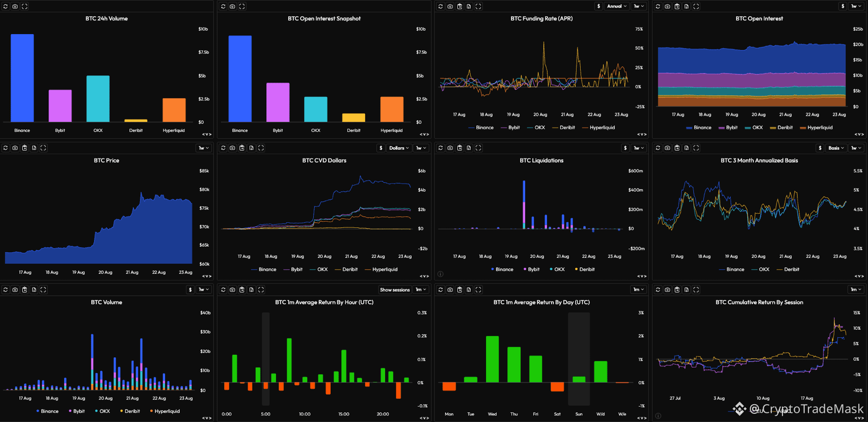Open 1m dropdown on BTC Cumulative Return By Session
868x422 pixels.
pos(856,290)
